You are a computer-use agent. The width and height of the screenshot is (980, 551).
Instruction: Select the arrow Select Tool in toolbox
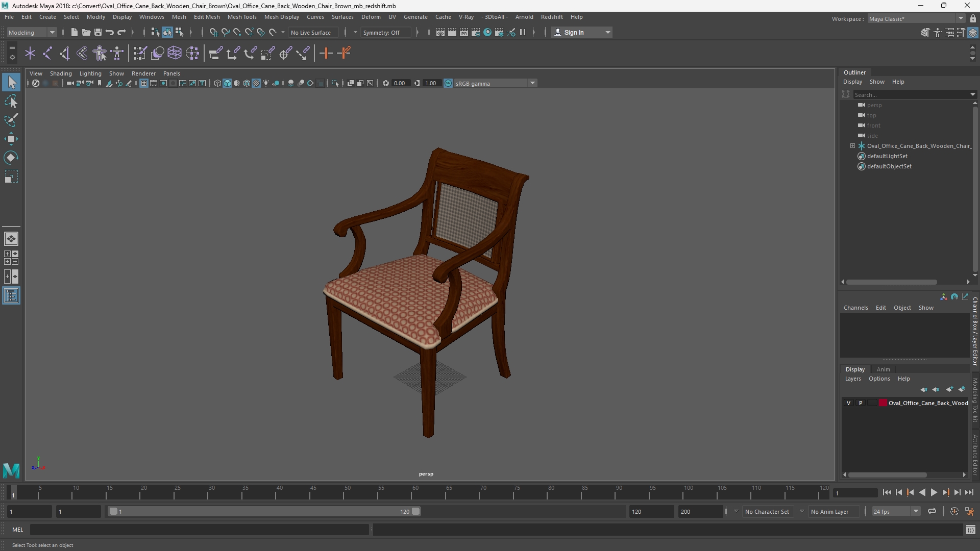coord(11,82)
